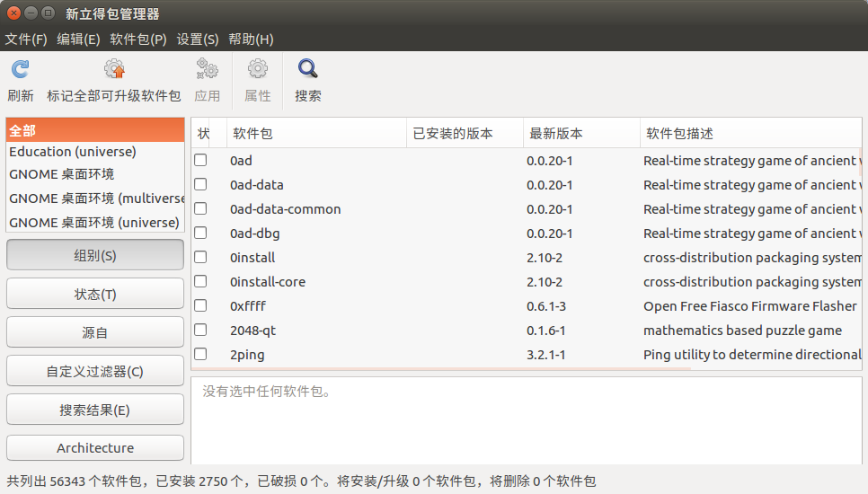Open the Search (搜索) magnifier icon
This screenshot has height=494, width=868.
[308, 70]
